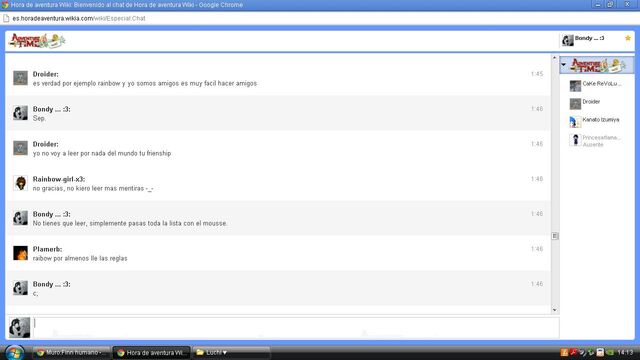
Task: Click the taskbar clock showing 14:13
Action: (x=625, y=352)
